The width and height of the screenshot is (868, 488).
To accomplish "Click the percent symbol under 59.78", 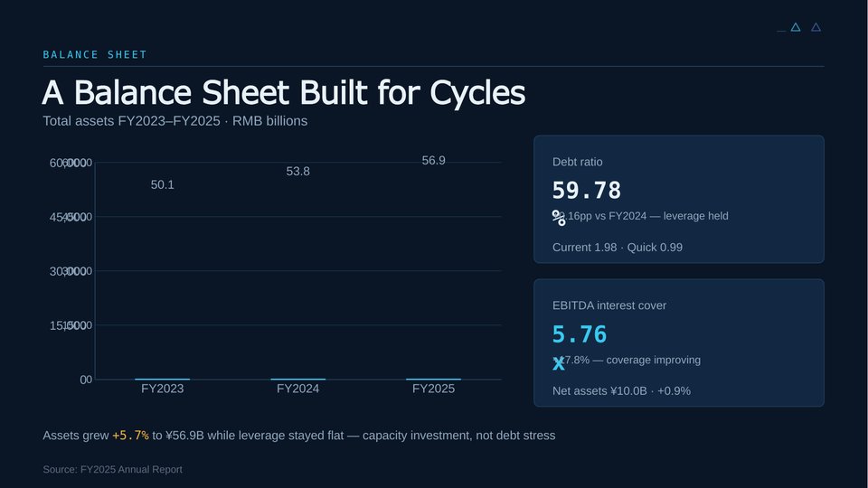I will click(559, 218).
